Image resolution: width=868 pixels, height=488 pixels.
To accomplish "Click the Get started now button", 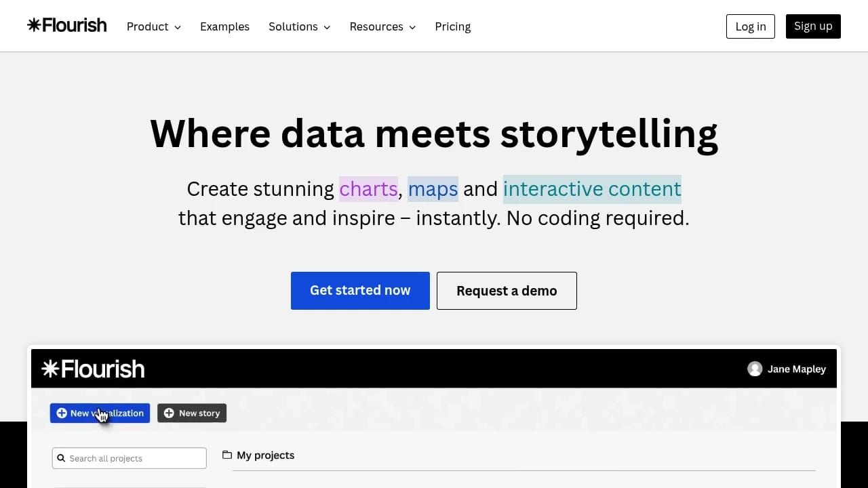I will coord(360,290).
